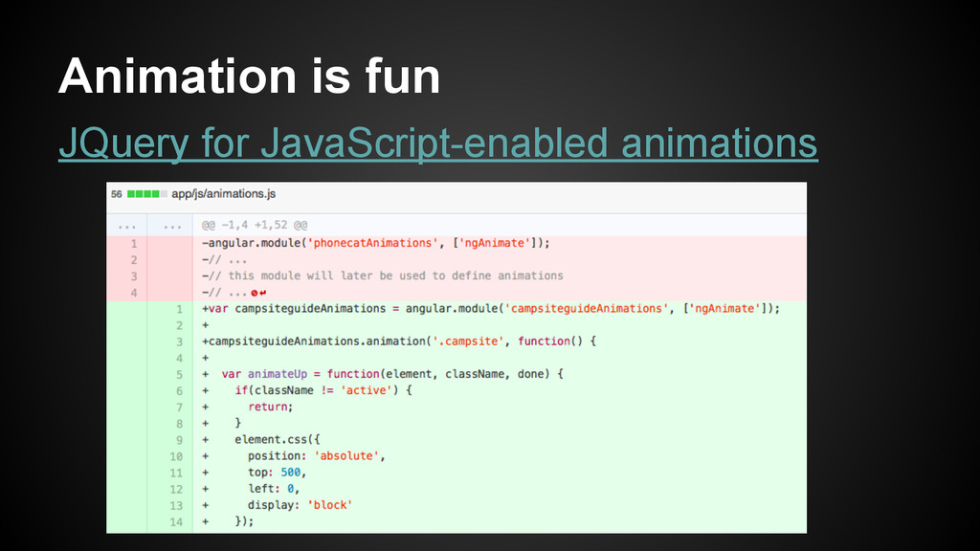Click old line number 3 in red gutter
Screen dimensions: 980x551
click(134, 276)
